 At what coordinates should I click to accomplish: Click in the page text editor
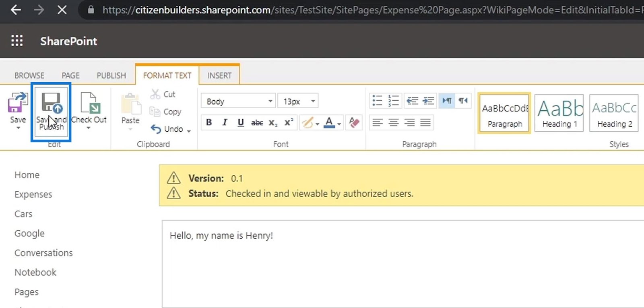click(x=402, y=264)
